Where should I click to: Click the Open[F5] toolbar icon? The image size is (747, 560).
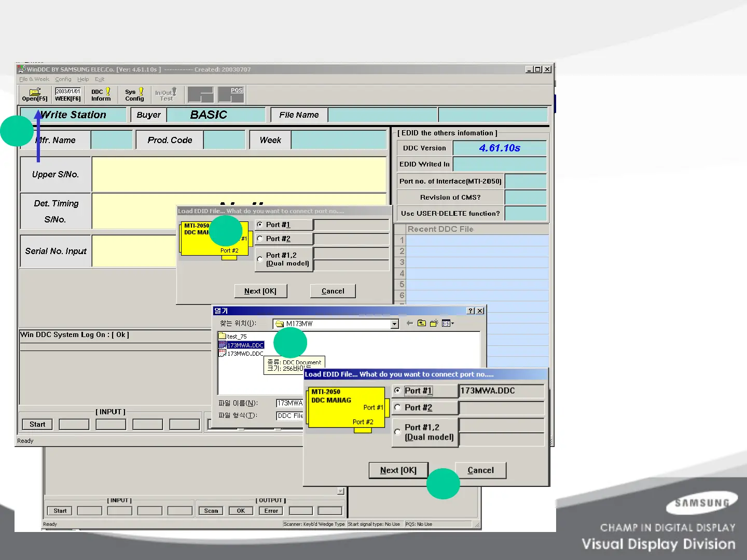[x=35, y=94]
